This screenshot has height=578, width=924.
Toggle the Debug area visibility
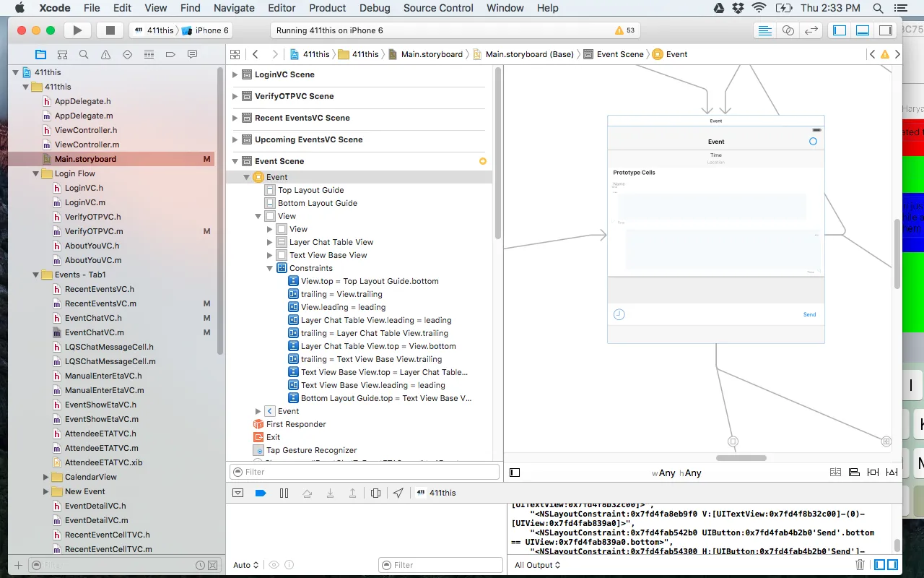pyautogui.click(x=862, y=30)
